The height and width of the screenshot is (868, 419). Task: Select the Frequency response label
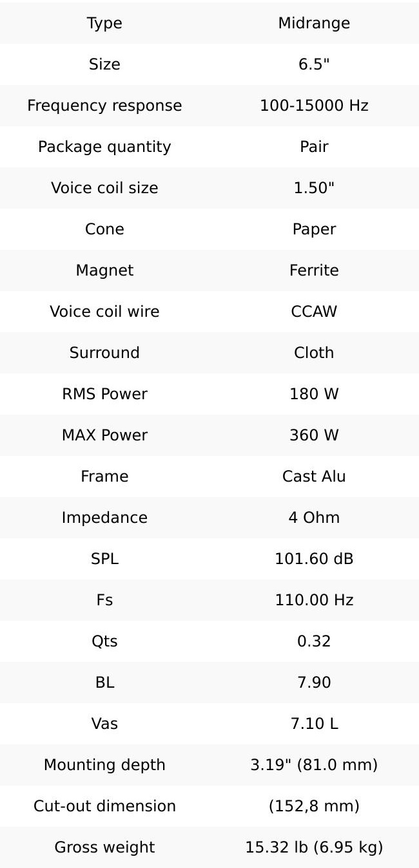click(x=104, y=106)
